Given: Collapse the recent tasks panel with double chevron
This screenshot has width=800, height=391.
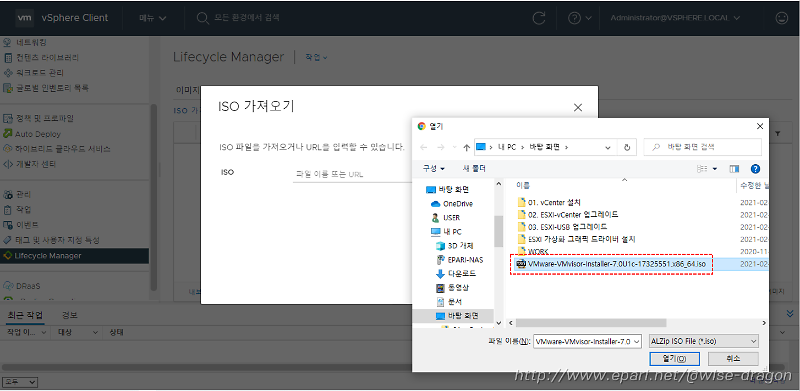Looking at the screenshot, I should pyautogui.click(x=790, y=313).
